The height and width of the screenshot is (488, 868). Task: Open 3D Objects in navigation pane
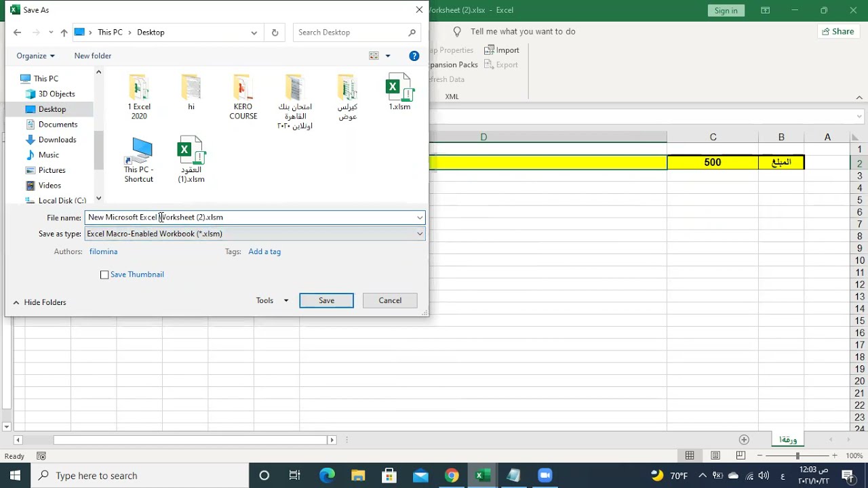pos(56,94)
